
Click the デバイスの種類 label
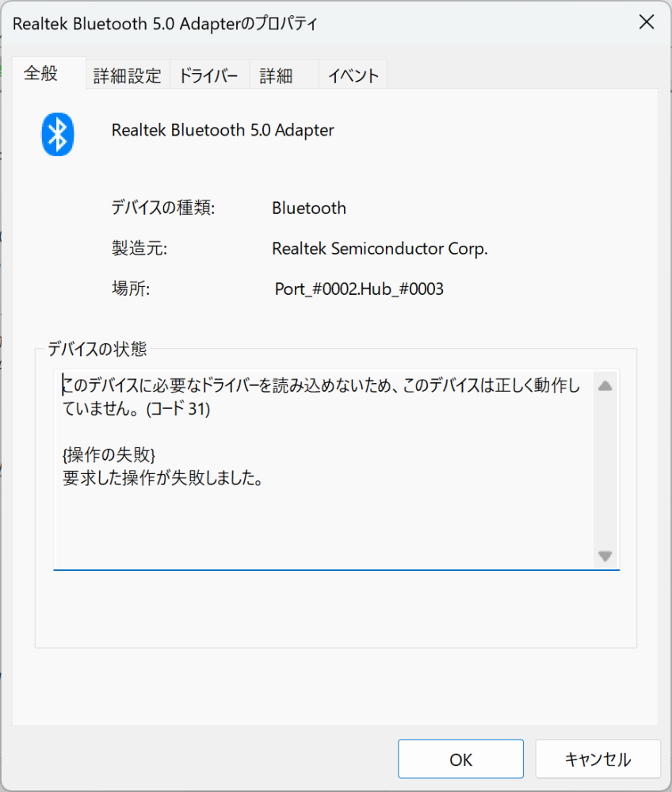[x=163, y=208]
